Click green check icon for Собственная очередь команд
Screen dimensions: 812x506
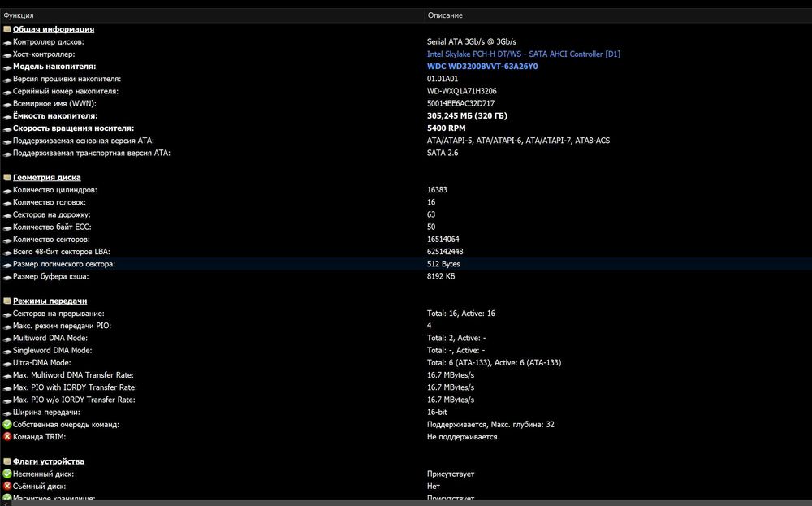point(7,424)
